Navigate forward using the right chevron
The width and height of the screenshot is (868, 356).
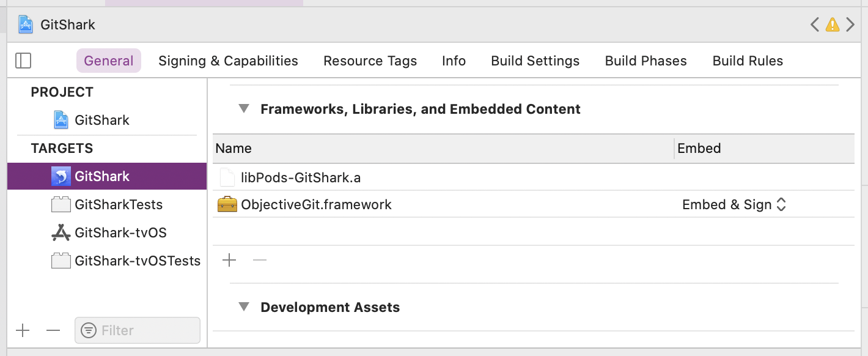click(x=850, y=24)
